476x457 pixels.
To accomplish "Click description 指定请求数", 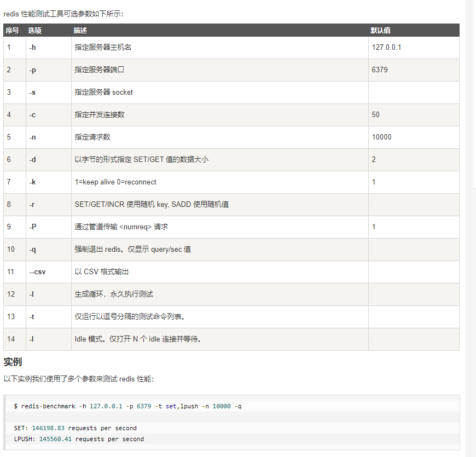I will click(x=92, y=137).
